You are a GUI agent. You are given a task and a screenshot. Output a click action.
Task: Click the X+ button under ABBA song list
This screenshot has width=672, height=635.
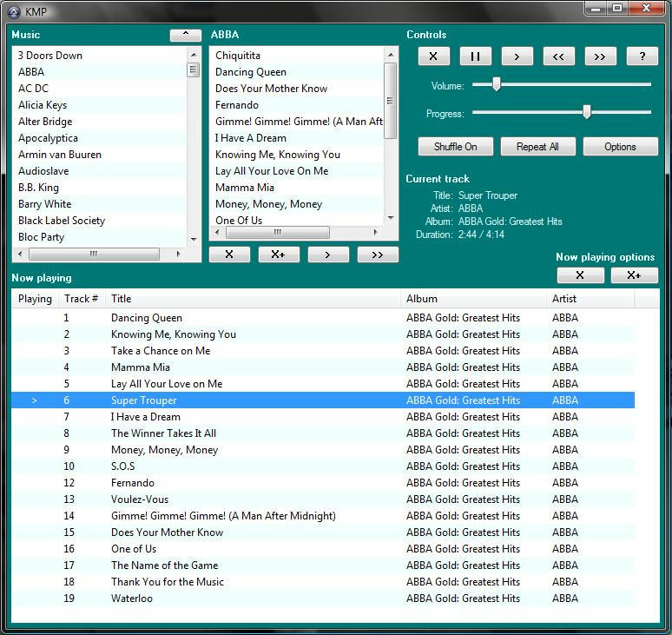click(x=279, y=255)
